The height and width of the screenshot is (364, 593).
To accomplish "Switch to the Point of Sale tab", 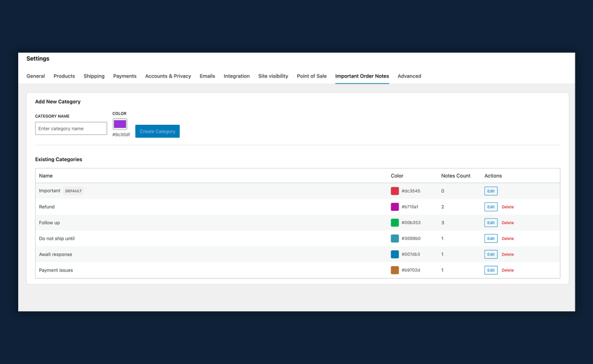I will [311, 76].
